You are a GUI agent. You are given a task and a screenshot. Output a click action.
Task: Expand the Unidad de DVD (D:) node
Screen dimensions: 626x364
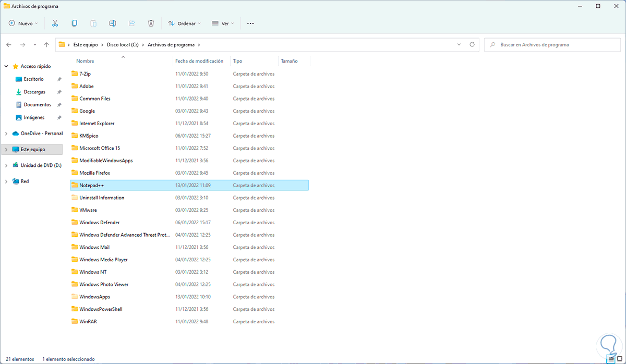6,165
